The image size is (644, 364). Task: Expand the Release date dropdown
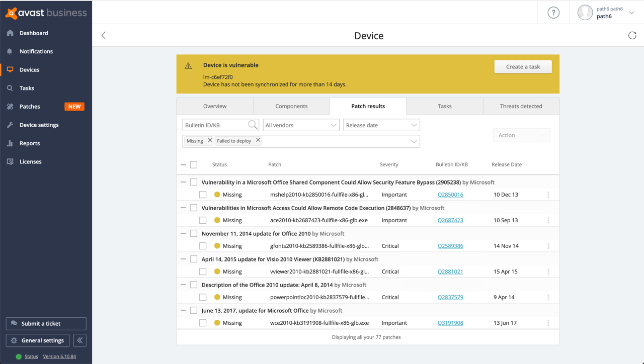click(381, 125)
